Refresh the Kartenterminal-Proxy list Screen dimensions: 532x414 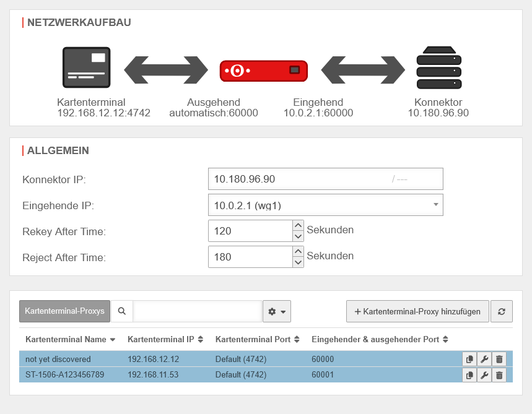coord(501,312)
